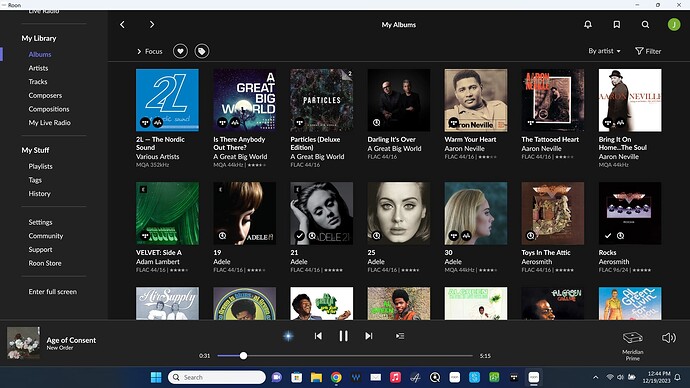Open Support in the sidebar
This screenshot has width=690, height=388.
tap(40, 249)
